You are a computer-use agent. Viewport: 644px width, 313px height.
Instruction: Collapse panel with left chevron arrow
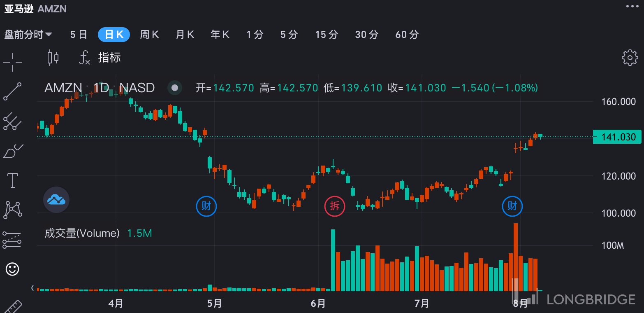[x=32, y=288]
